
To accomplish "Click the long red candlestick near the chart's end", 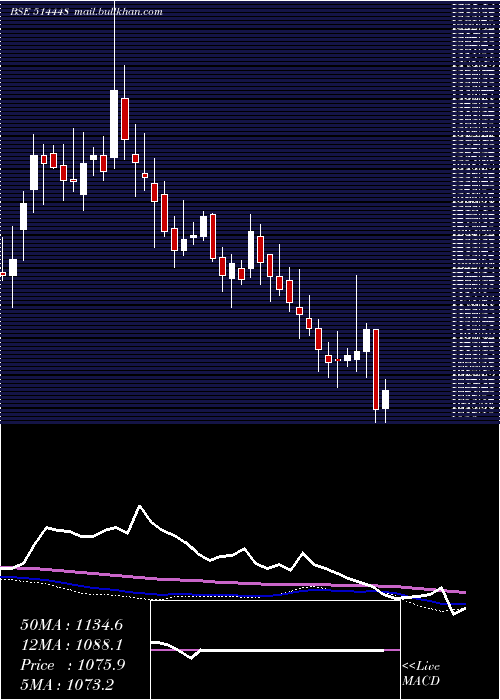I will 376,369.
